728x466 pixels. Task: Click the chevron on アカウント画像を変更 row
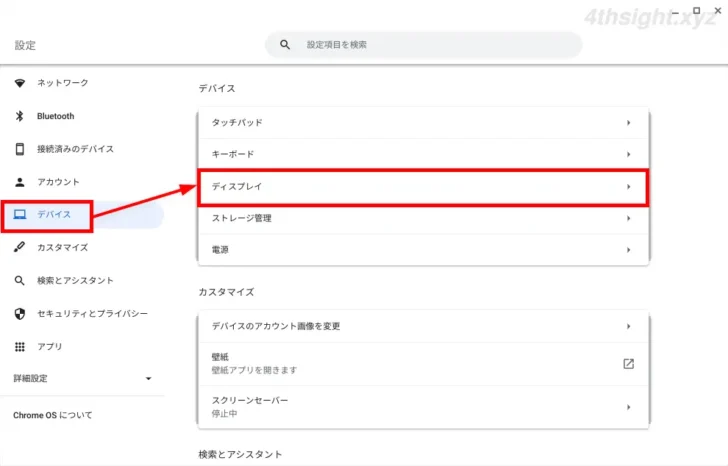click(x=628, y=326)
